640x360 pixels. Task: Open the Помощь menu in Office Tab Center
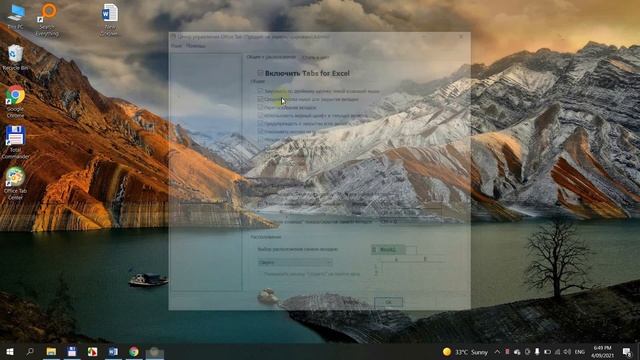pyautogui.click(x=196, y=46)
